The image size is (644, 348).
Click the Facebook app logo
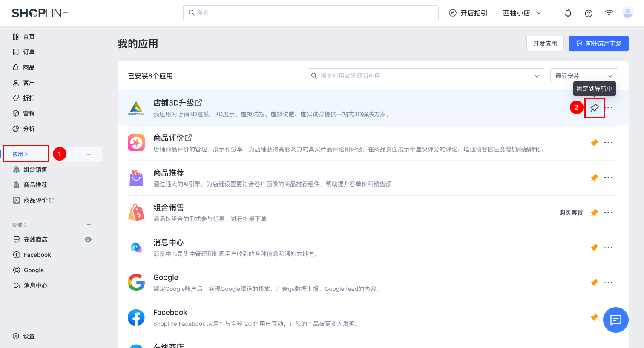[x=136, y=317]
